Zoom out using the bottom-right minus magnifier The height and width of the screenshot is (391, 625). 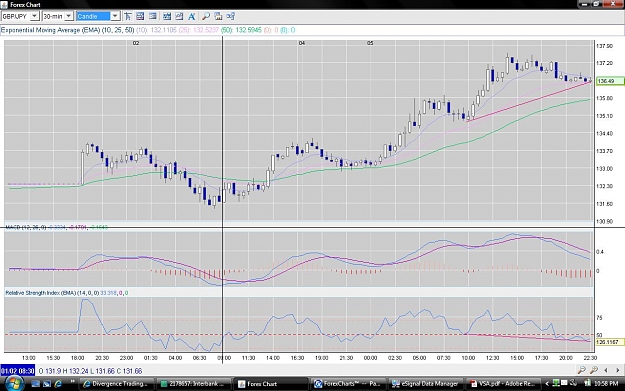[581, 370]
